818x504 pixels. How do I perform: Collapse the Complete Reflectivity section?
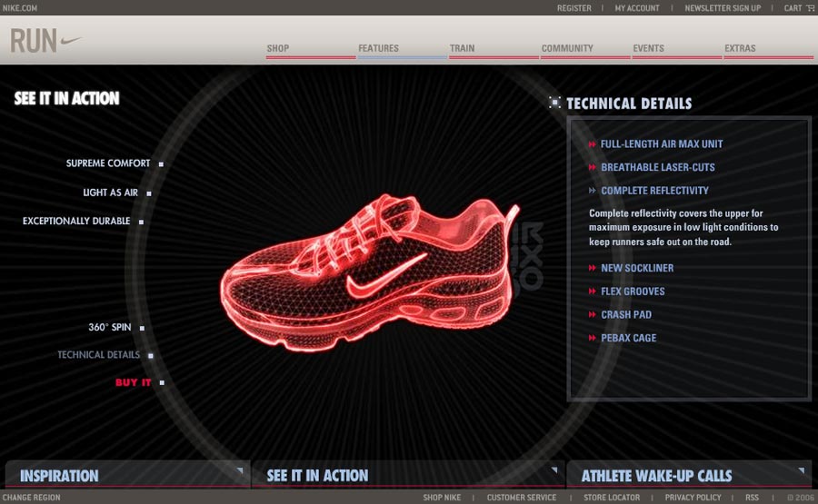tap(653, 191)
